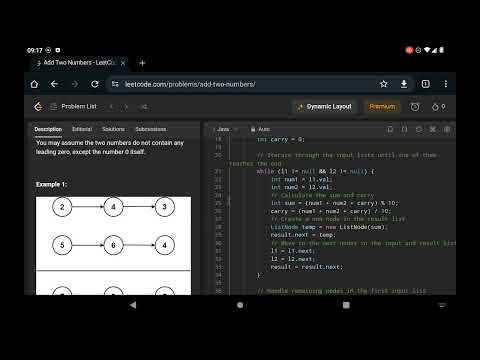Click code line 'result.next = temp;'
Viewport: 480px width, 360px height.
click(x=303, y=235)
